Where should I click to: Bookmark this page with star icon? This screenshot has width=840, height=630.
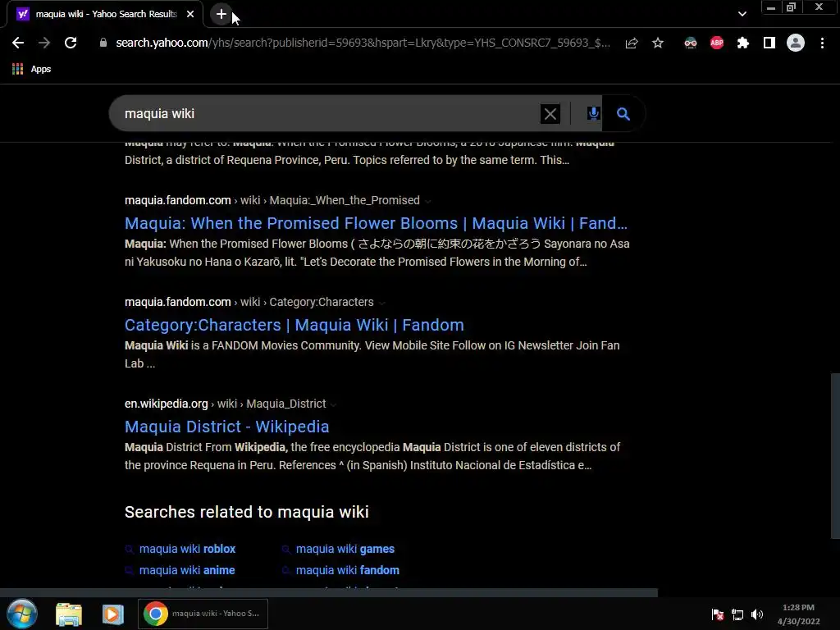click(658, 43)
